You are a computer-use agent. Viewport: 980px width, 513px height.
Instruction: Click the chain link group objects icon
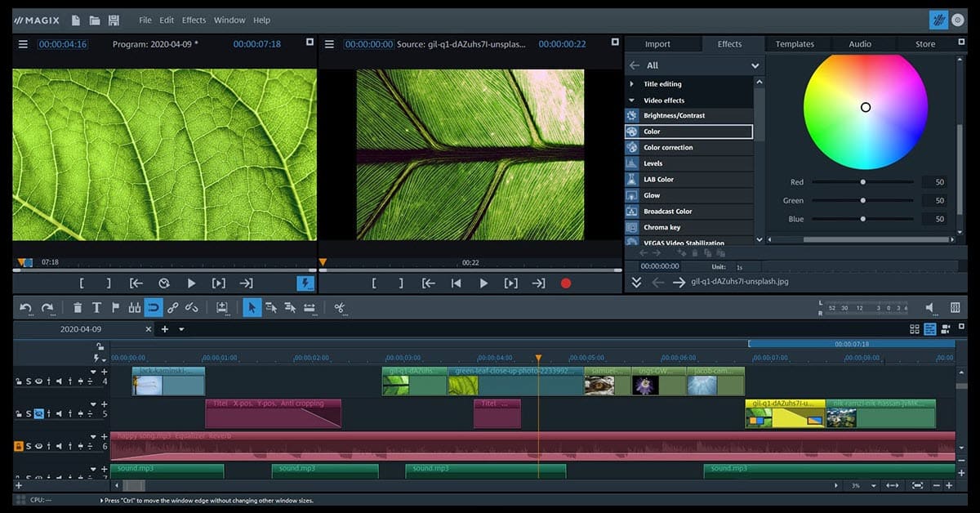coord(172,308)
